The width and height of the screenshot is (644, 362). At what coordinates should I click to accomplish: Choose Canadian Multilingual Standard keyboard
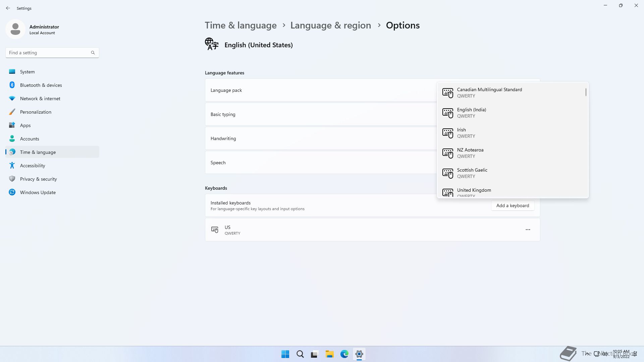point(489,93)
